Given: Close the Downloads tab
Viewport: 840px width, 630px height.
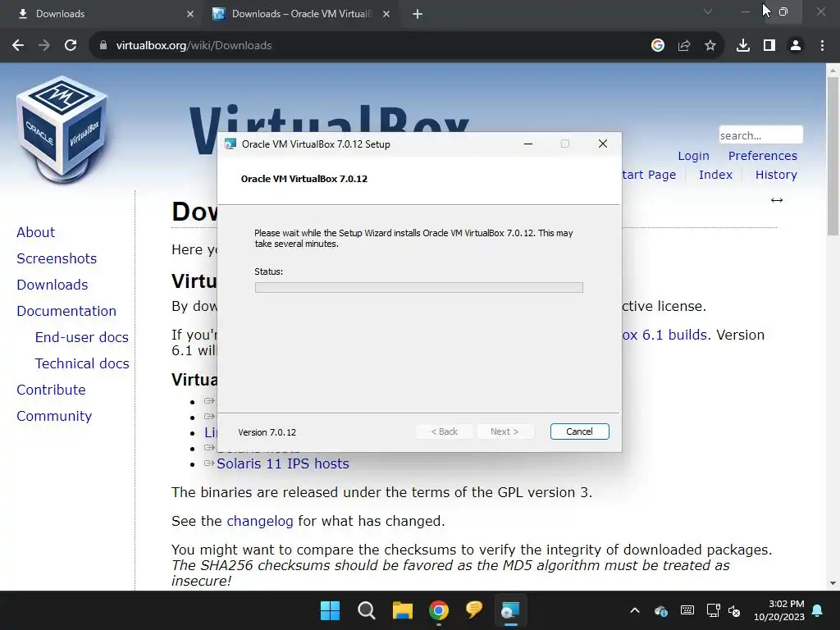Looking at the screenshot, I should coord(190,14).
